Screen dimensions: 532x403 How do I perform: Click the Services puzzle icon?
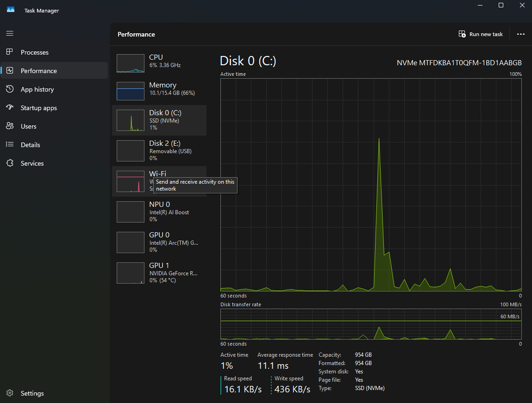coord(10,163)
